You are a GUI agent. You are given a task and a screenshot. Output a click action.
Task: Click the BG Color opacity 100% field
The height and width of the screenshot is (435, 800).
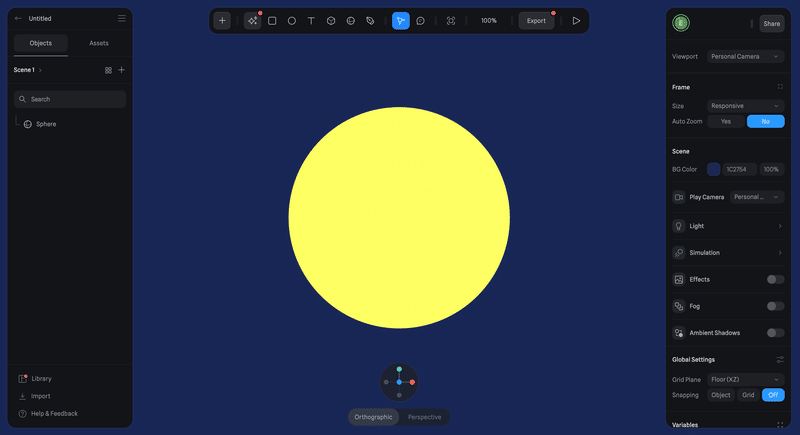771,169
